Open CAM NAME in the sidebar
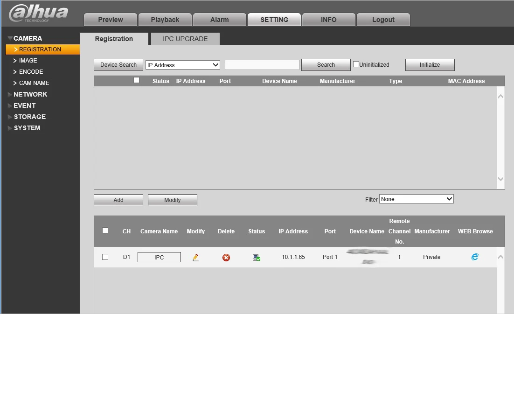Screen dimensions: 514x420 34,83
